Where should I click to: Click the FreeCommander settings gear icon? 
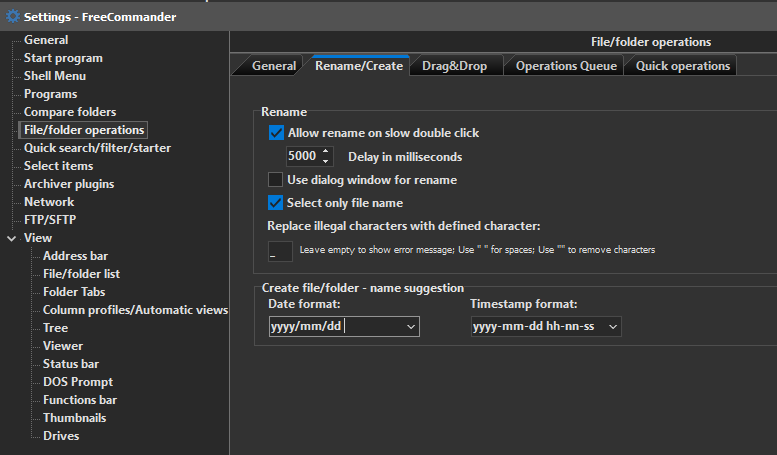click(13, 16)
